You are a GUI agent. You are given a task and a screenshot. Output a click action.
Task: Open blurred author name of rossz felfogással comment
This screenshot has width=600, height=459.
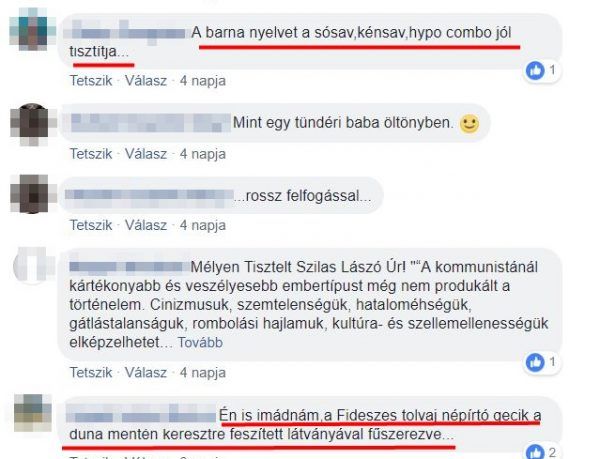[x=149, y=195]
